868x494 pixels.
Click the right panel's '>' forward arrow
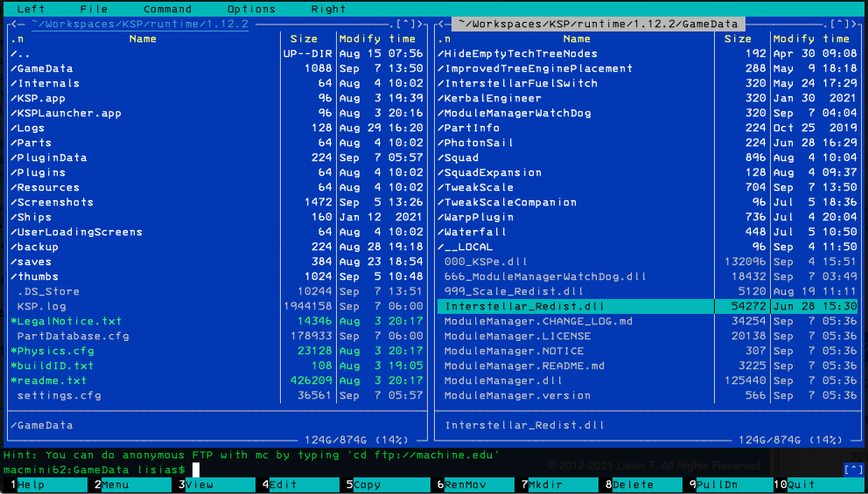point(854,24)
